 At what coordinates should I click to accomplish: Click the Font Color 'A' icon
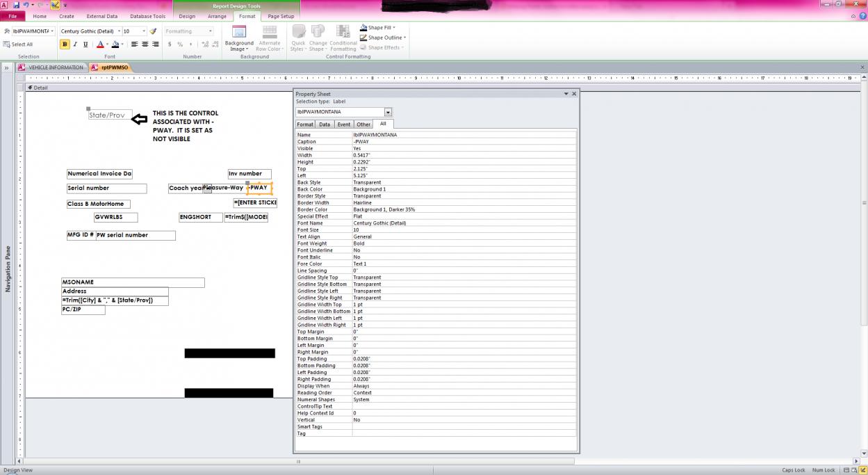click(100, 45)
